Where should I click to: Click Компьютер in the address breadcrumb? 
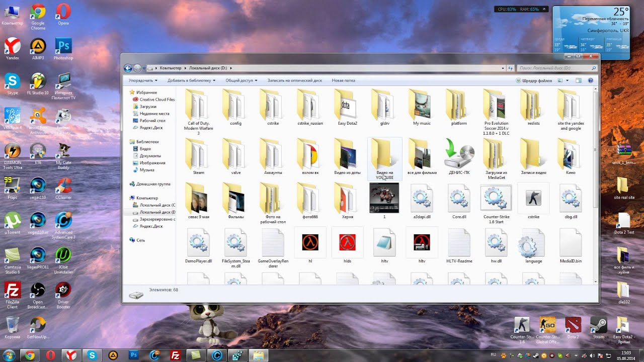coord(170,68)
